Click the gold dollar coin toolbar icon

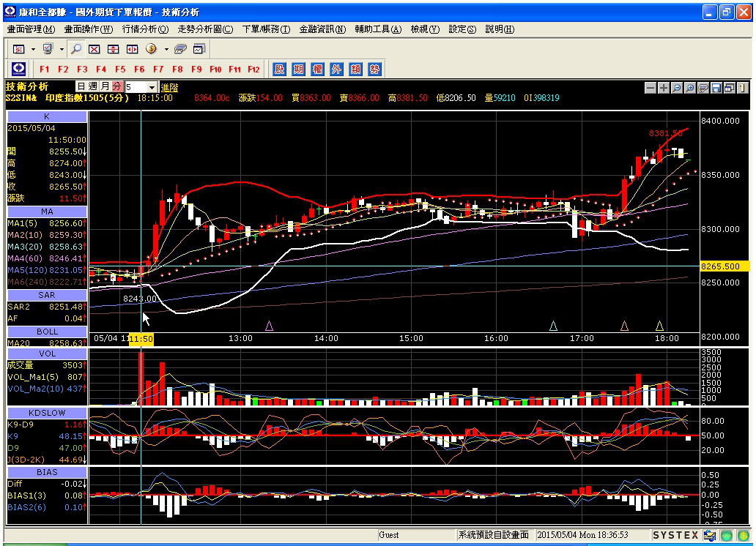click(x=151, y=49)
